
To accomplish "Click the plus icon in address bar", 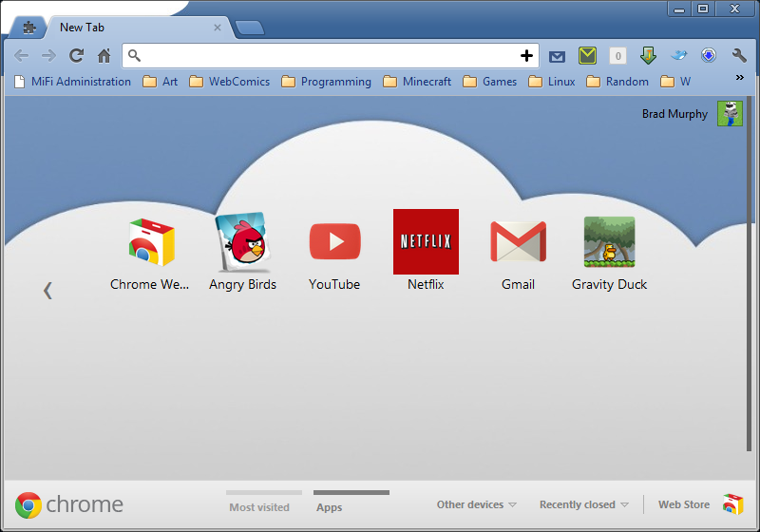I will coord(526,56).
